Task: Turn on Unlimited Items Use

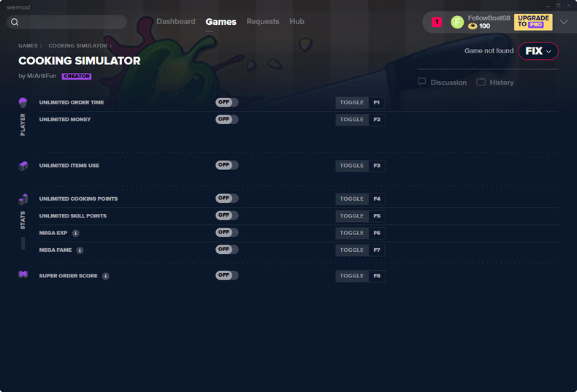Action: pos(226,165)
